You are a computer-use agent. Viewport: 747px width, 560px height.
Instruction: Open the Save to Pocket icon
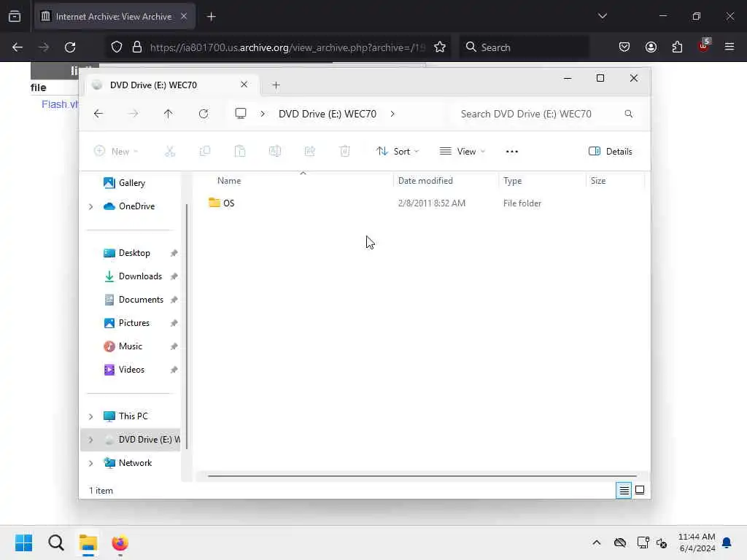pyautogui.click(x=624, y=47)
